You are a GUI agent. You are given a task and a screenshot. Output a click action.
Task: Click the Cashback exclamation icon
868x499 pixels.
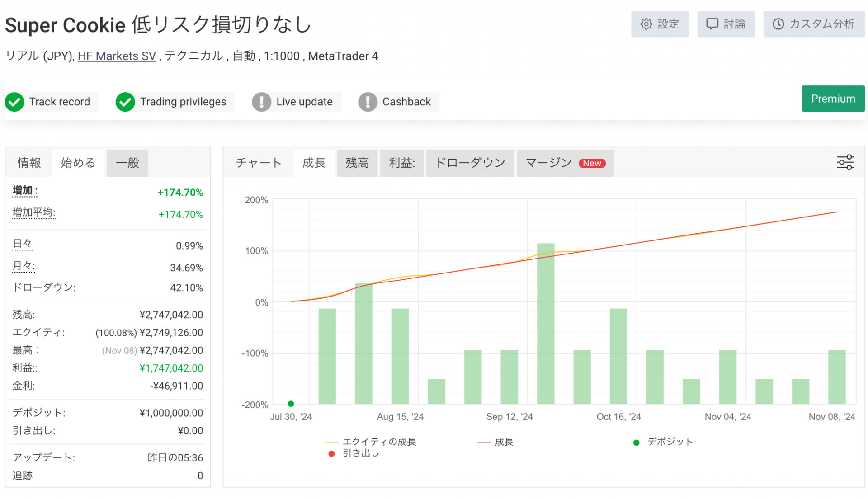[x=368, y=102]
